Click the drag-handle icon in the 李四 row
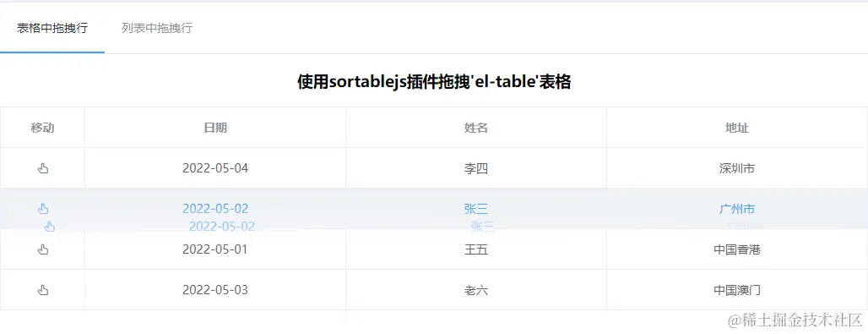The height and width of the screenshot is (334, 868). point(42,168)
